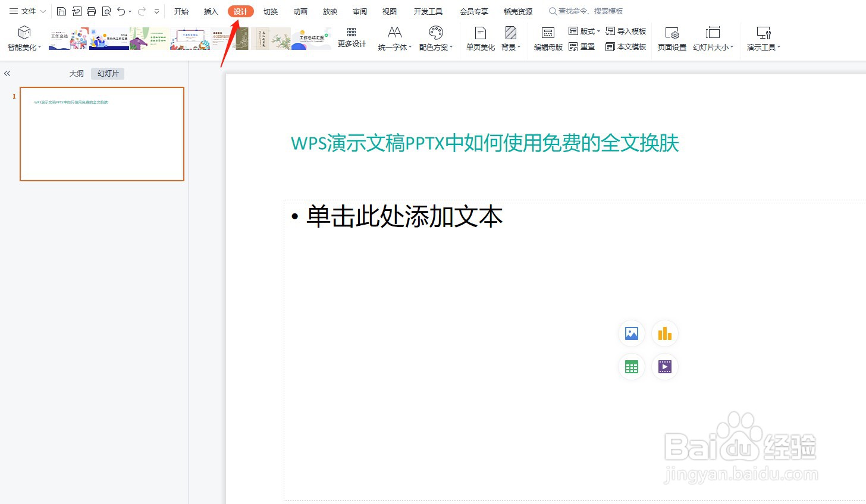The height and width of the screenshot is (504, 866).
Task: Click 本文模板 document template
Action: 626,46
